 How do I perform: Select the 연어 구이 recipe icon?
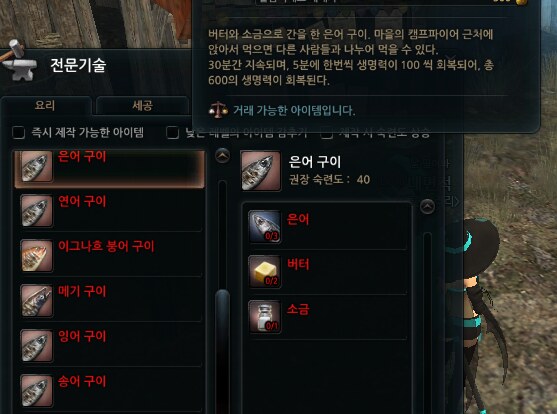(36, 210)
